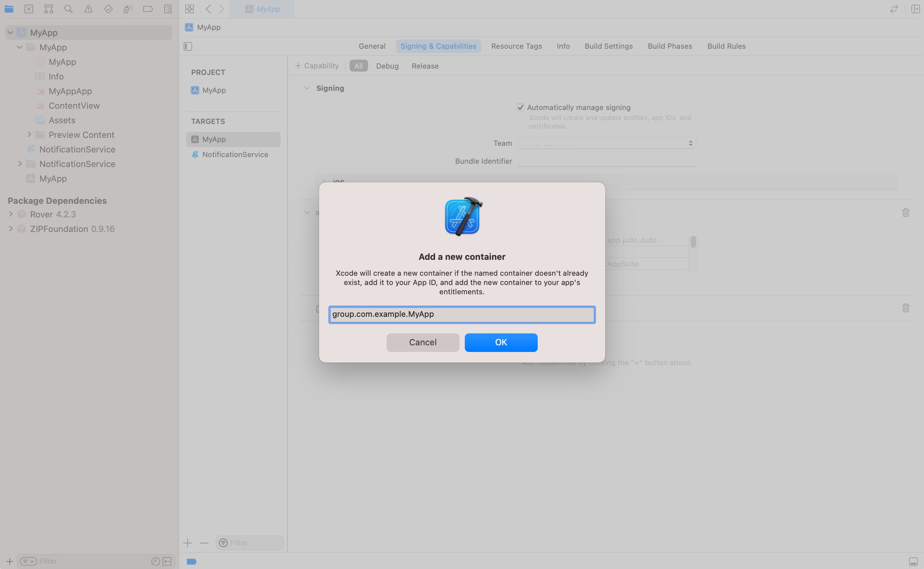Click the navigator bottom plus icon

tap(10, 561)
